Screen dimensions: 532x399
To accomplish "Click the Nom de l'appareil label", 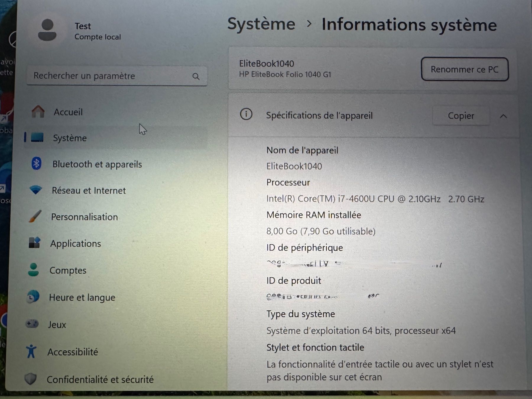I will tap(302, 150).
